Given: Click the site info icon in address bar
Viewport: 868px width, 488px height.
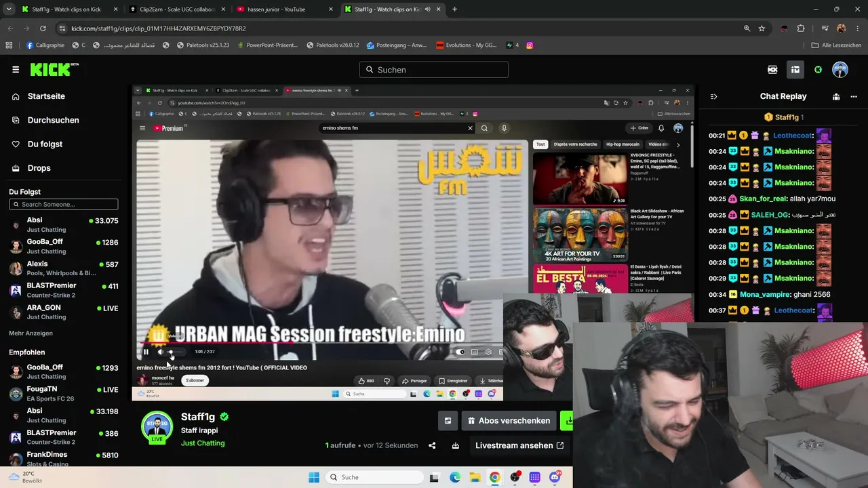Looking at the screenshot, I should (x=62, y=28).
